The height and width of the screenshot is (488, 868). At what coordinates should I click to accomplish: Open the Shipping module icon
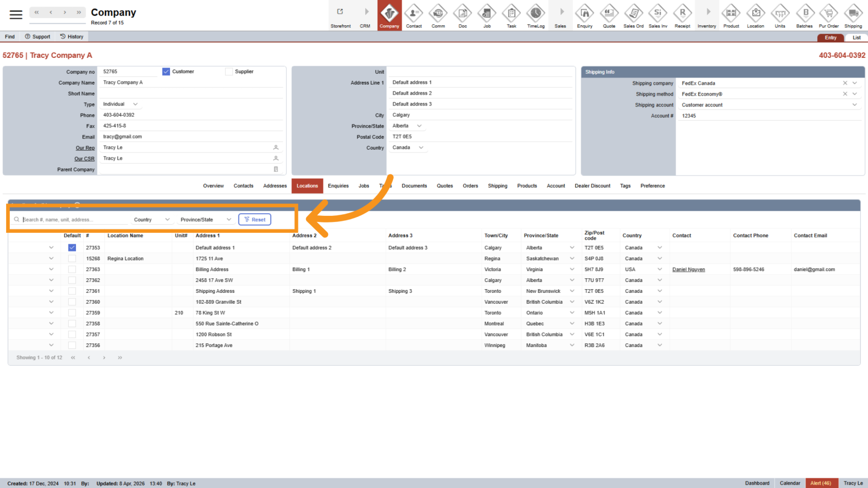(x=853, y=15)
